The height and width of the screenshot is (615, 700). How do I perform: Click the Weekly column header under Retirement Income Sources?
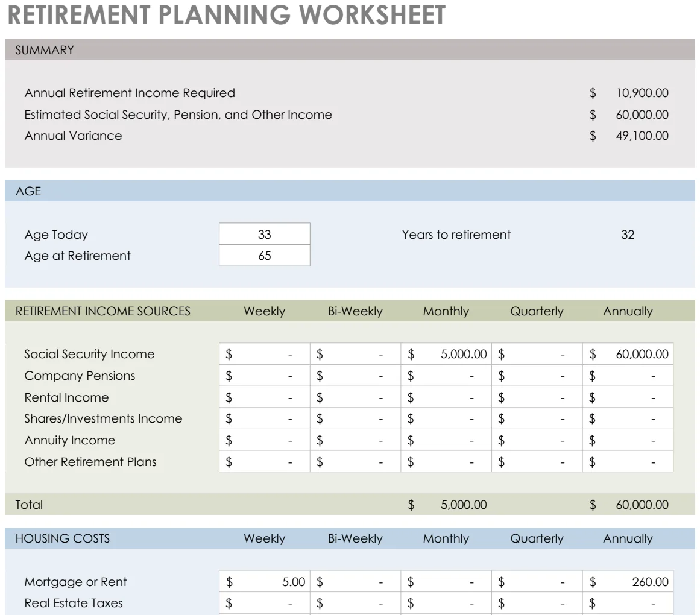[264, 311]
